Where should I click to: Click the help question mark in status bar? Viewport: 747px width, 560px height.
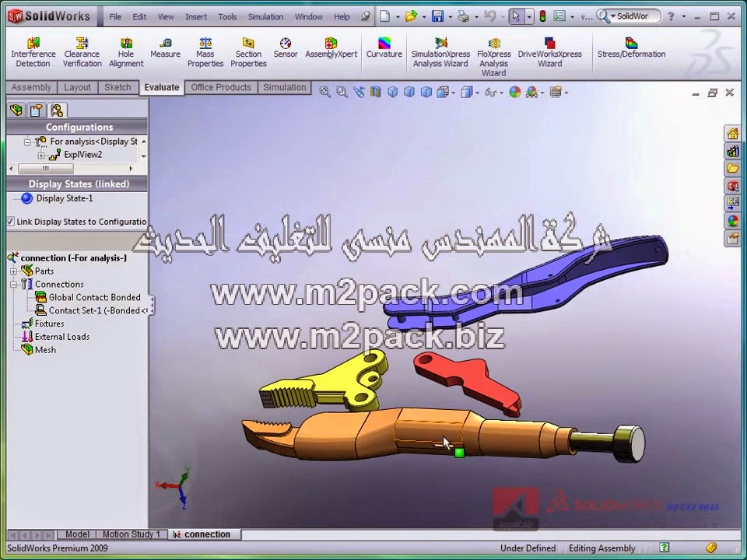664,548
